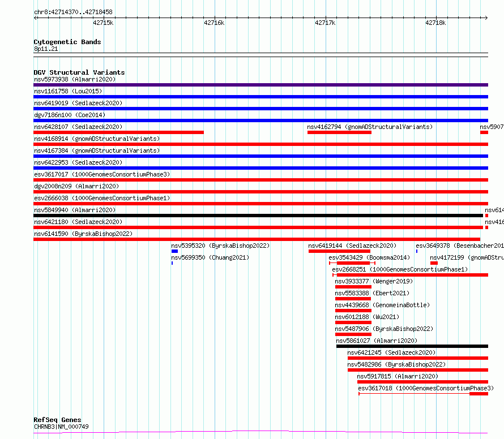Select the blue nsv1161758 variant bar

pos(260,97)
